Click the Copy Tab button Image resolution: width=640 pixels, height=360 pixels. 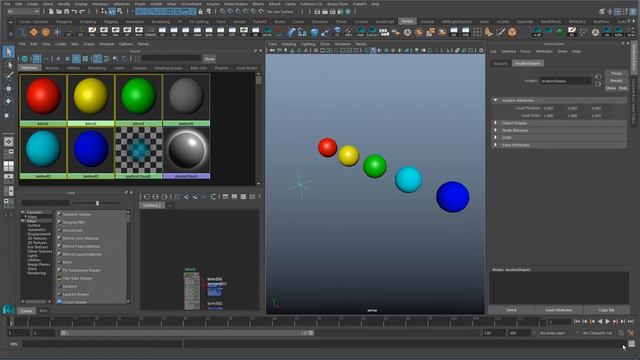(607, 310)
